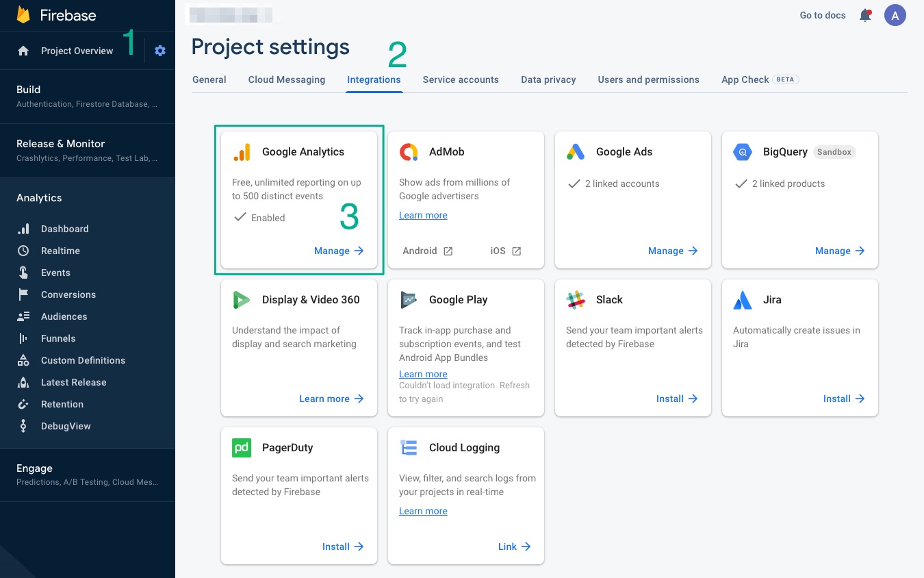Open the project settings gear icon
The image size is (924, 578).
[160, 51]
